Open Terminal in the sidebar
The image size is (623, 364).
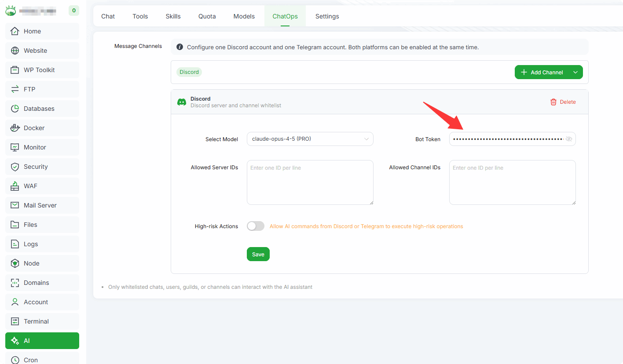coord(42,321)
